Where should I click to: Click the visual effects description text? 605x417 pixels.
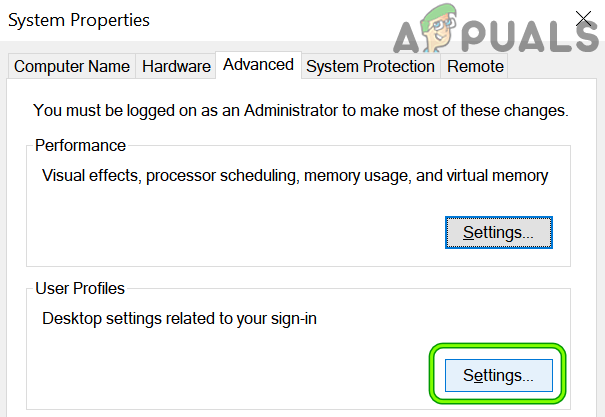point(295,176)
